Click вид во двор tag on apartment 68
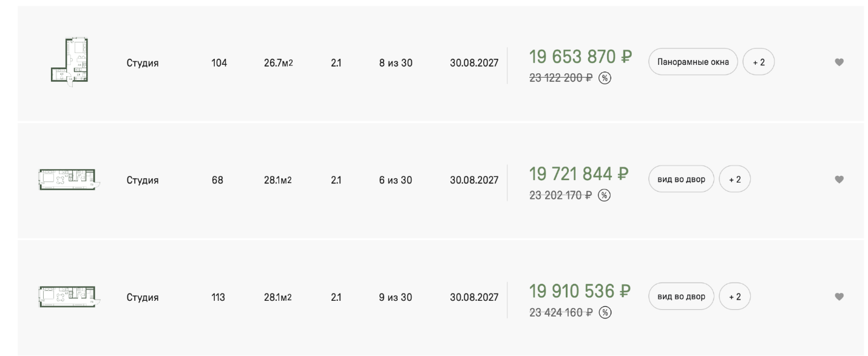 click(x=681, y=180)
